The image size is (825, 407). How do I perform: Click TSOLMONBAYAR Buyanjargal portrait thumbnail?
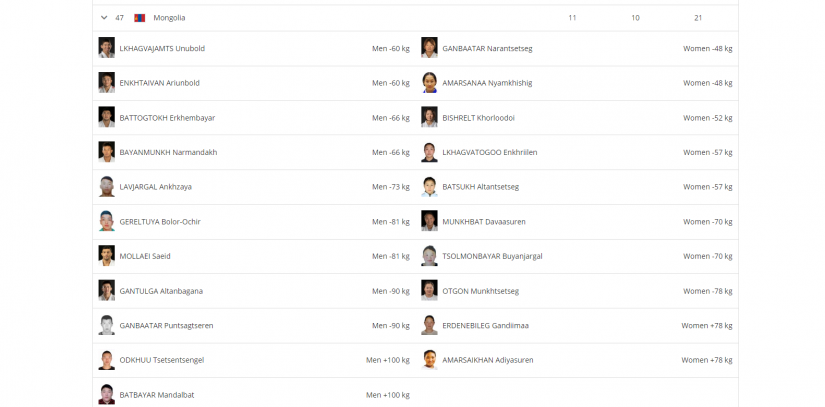(429, 256)
